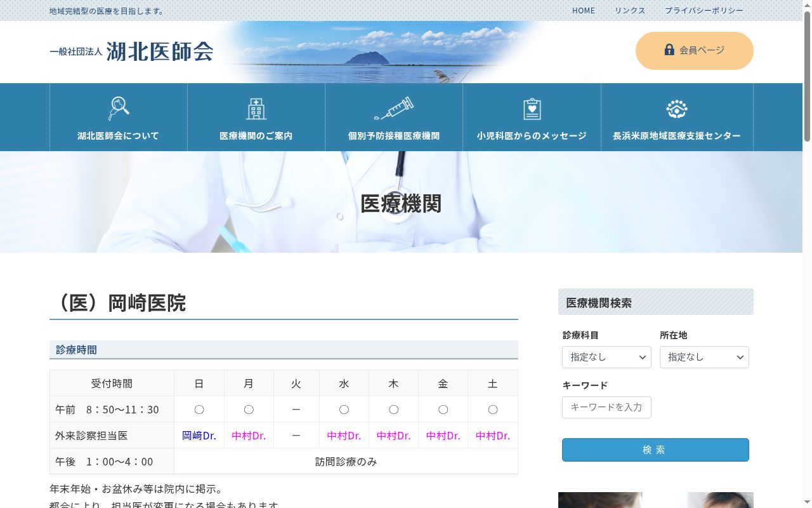The image size is (812, 508).
Task: Click the 中村Dr. cell under 木
Action: [x=393, y=436]
